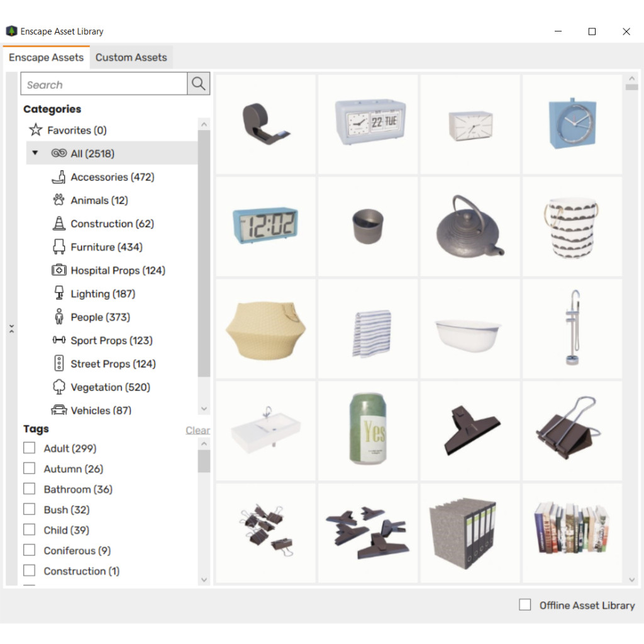Select the row of books asset
Image resolution: width=644 pixels, height=644 pixels.
(572, 533)
